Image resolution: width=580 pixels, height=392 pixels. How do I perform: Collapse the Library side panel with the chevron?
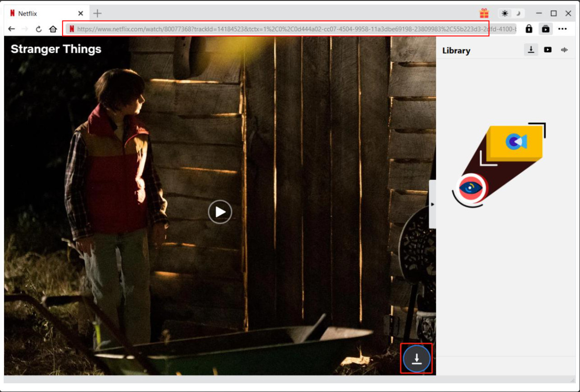[x=432, y=204]
